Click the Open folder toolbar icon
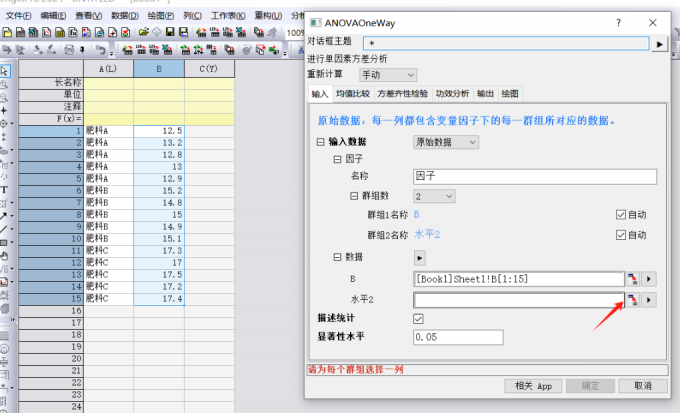This screenshot has height=413, width=680. [144, 32]
